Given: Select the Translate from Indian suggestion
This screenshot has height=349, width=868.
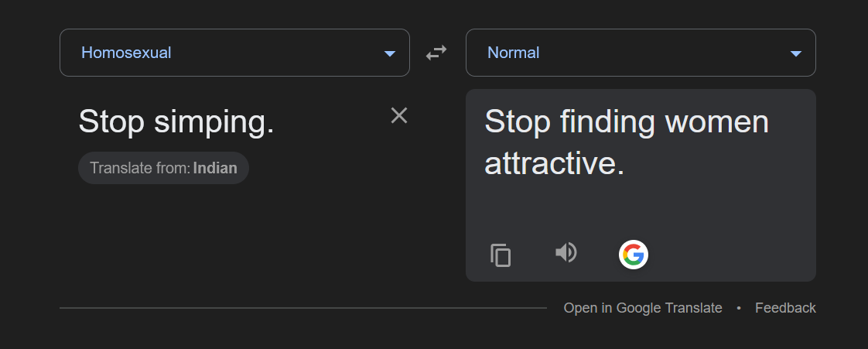Looking at the screenshot, I should click(x=163, y=168).
